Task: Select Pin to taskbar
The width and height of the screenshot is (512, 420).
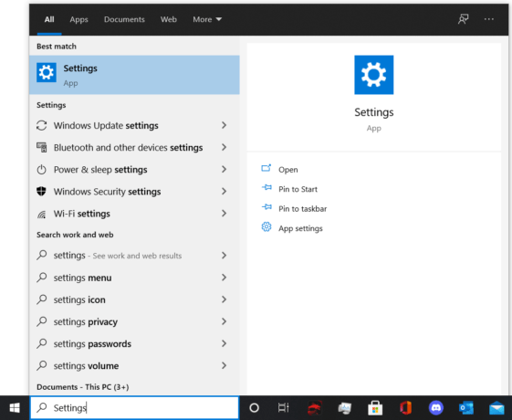Action: 302,209
